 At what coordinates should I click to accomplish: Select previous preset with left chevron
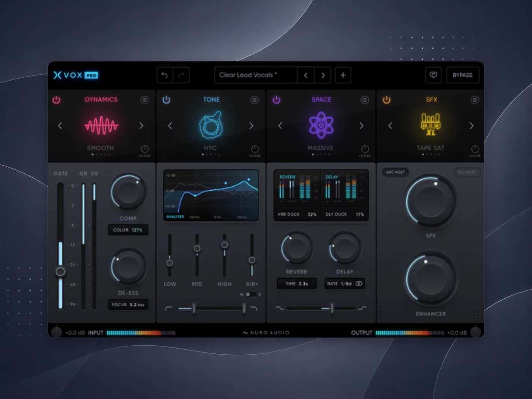306,75
